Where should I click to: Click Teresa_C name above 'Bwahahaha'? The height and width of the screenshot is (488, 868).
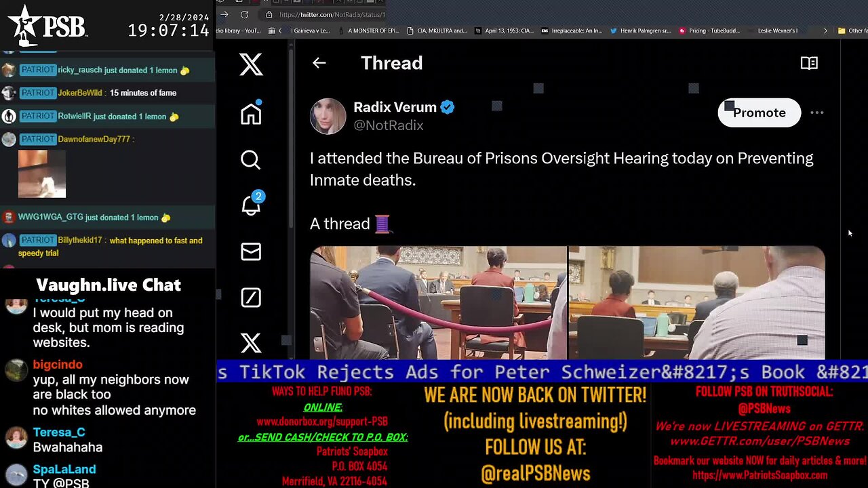tap(59, 432)
